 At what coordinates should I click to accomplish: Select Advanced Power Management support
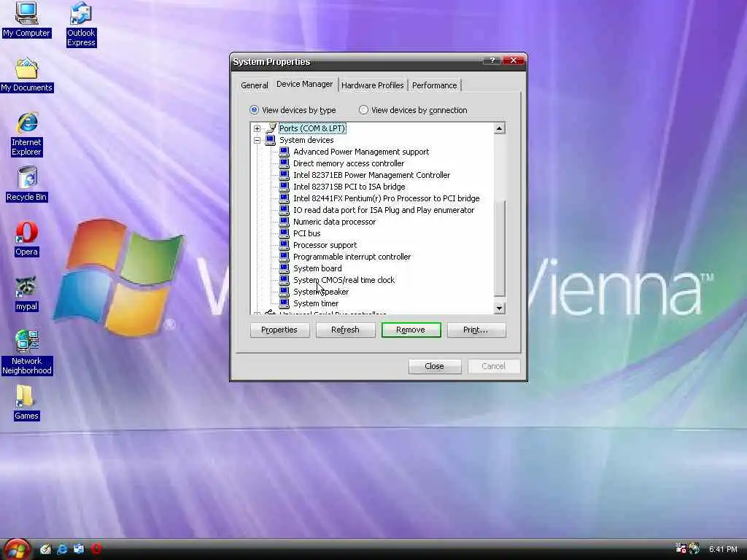coord(360,152)
